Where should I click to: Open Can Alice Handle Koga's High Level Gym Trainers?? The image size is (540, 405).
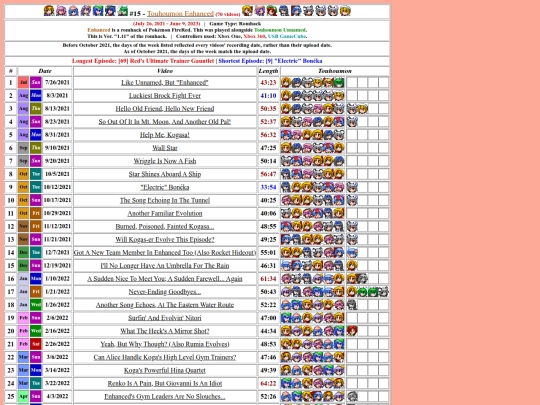pos(165,357)
